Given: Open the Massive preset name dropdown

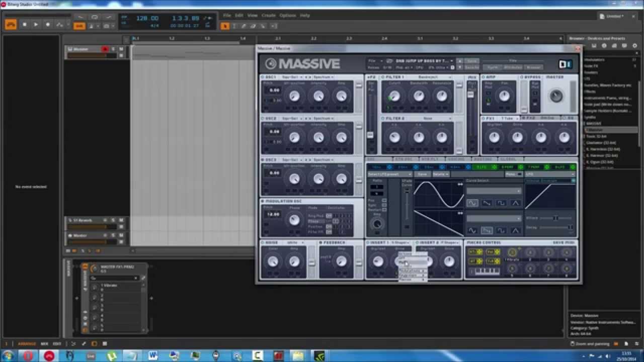Looking at the screenshot, I should [x=424, y=61].
